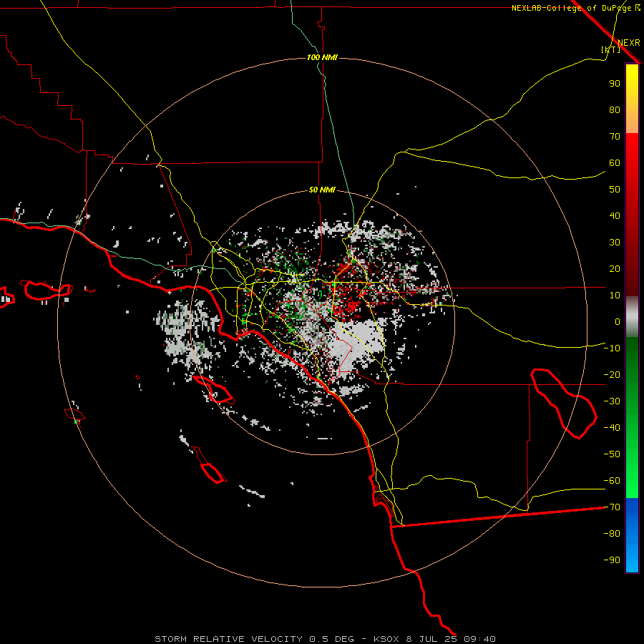Click the -90 scale value

pos(612,560)
